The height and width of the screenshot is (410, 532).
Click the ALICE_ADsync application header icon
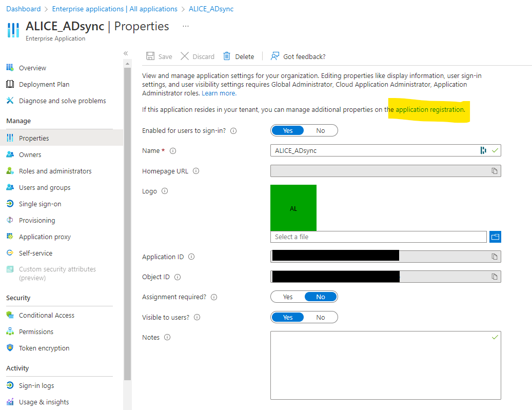coord(13,30)
